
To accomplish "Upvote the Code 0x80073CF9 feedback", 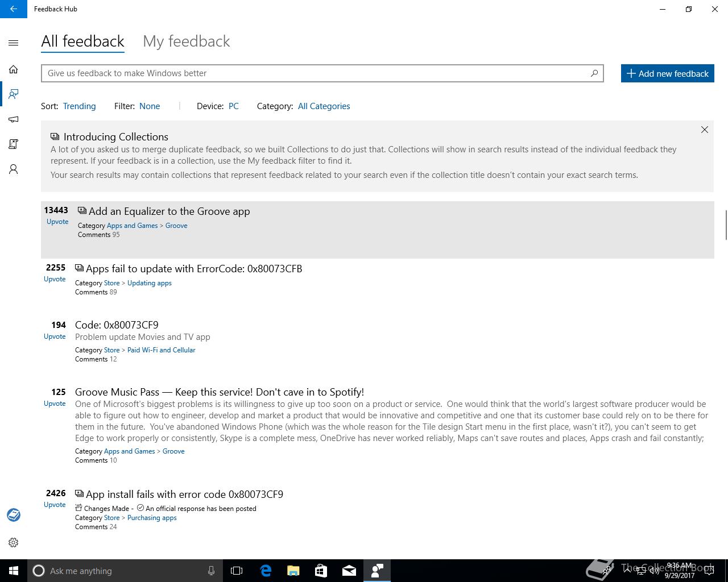I will (x=55, y=336).
